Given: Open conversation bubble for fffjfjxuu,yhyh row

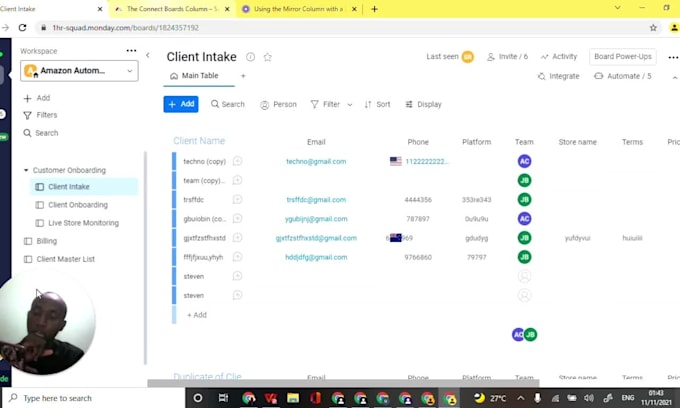Looking at the screenshot, I should [x=237, y=257].
